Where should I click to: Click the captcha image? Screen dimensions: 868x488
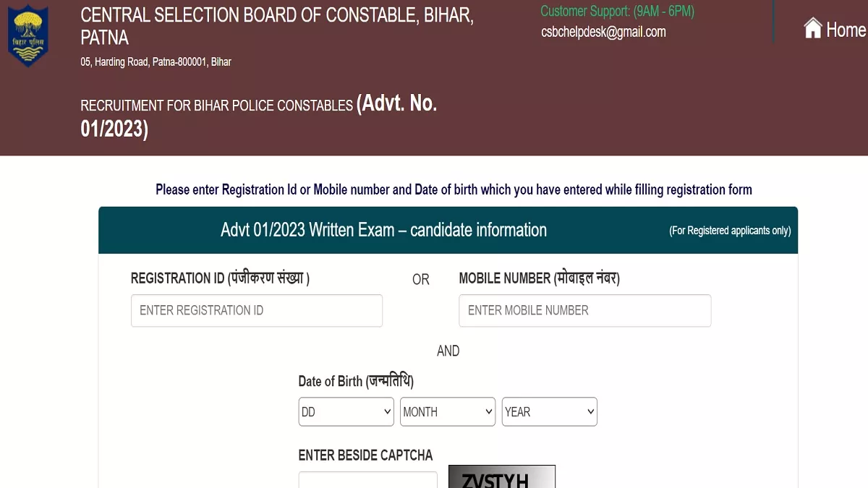[x=502, y=478]
